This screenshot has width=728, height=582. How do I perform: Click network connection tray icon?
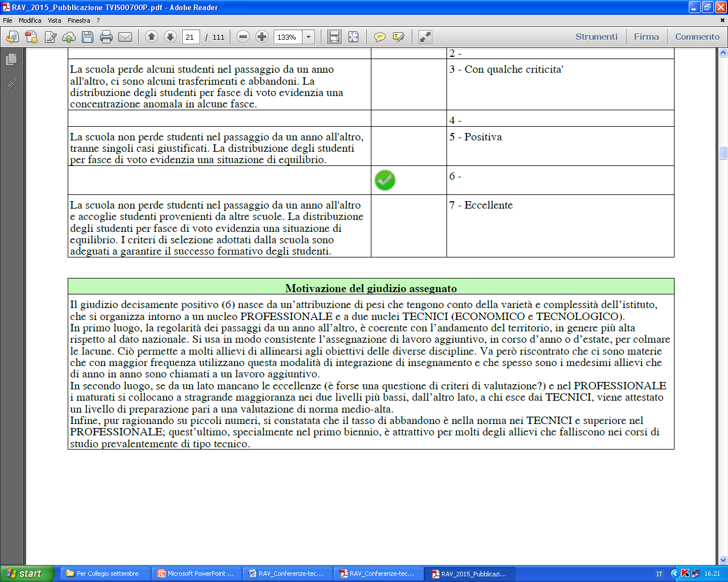pyautogui.click(x=695, y=574)
